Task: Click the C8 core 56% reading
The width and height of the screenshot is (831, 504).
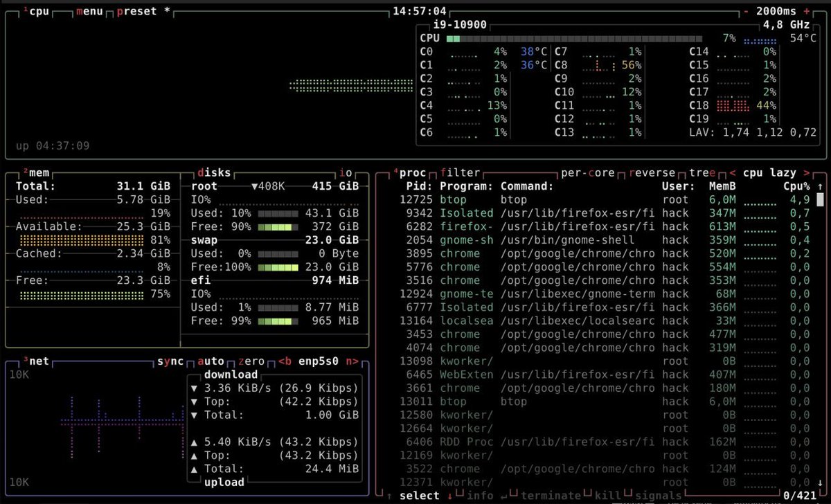Action: coord(632,66)
